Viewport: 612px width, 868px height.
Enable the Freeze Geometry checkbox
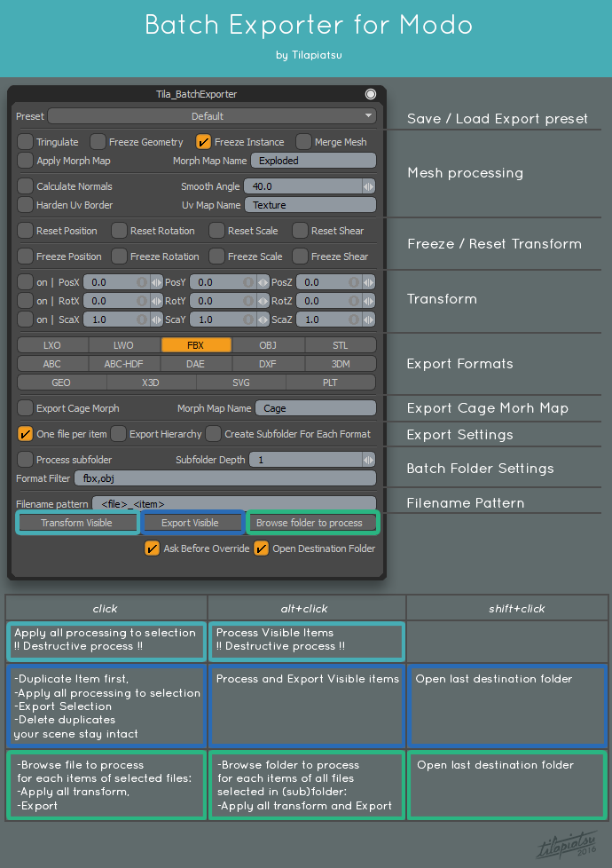click(x=98, y=142)
